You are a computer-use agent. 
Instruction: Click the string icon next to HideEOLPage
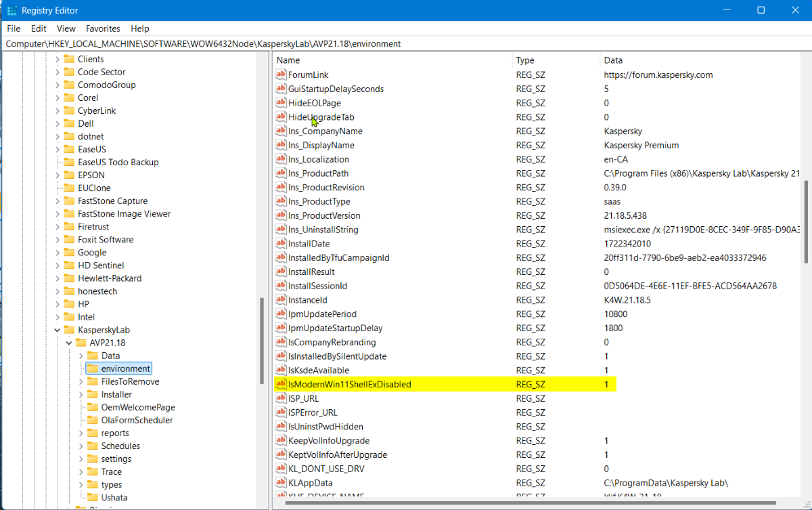point(281,103)
